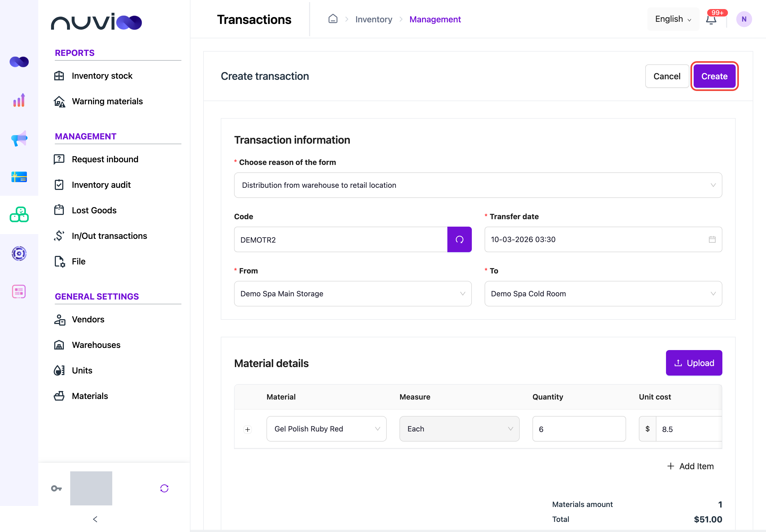This screenshot has width=766, height=532.
Task: Click the Warehouses building icon
Action: click(x=59, y=345)
